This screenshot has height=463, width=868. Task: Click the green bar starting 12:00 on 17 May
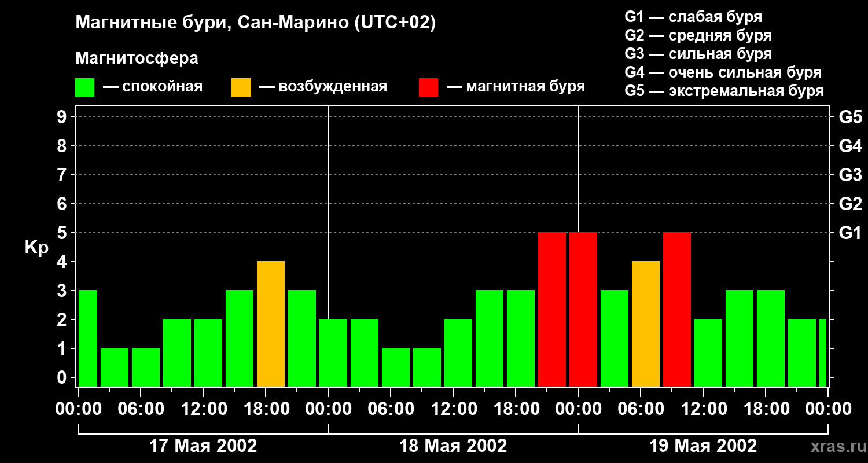pyautogui.click(x=208, y=352)
